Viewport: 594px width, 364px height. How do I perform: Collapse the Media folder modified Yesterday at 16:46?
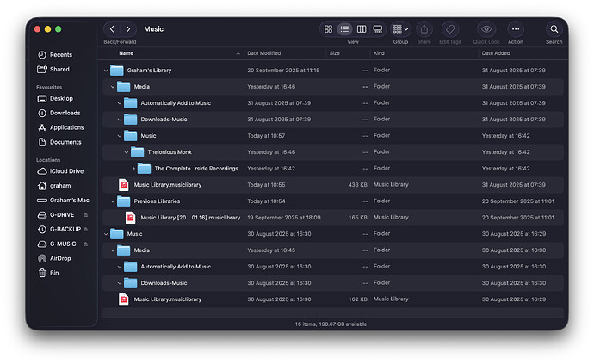[x=113, y=87]
